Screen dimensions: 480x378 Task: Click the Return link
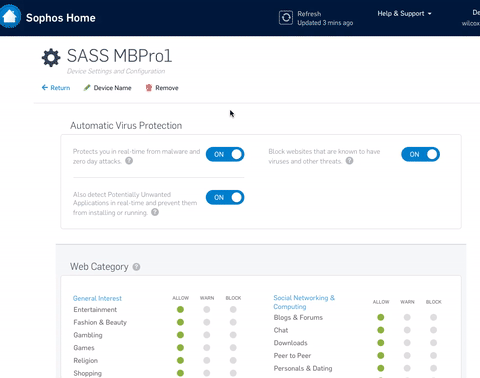tap(56, 88)
